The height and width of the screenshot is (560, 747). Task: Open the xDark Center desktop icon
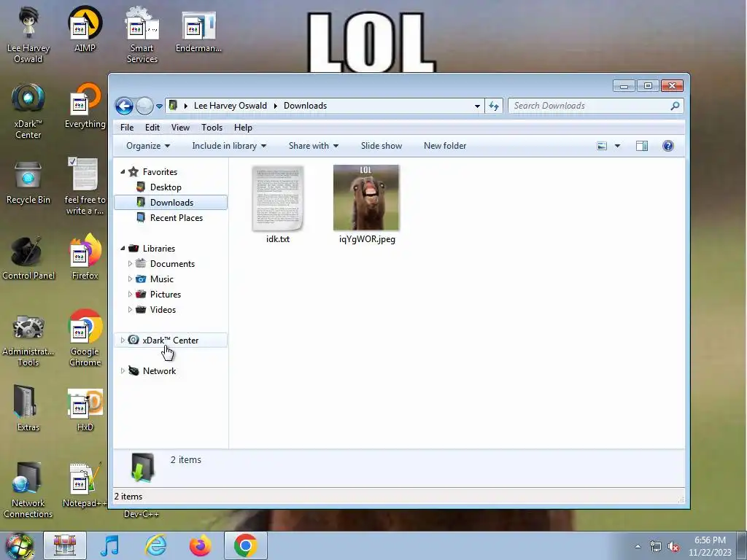click(x=28, y=111)
